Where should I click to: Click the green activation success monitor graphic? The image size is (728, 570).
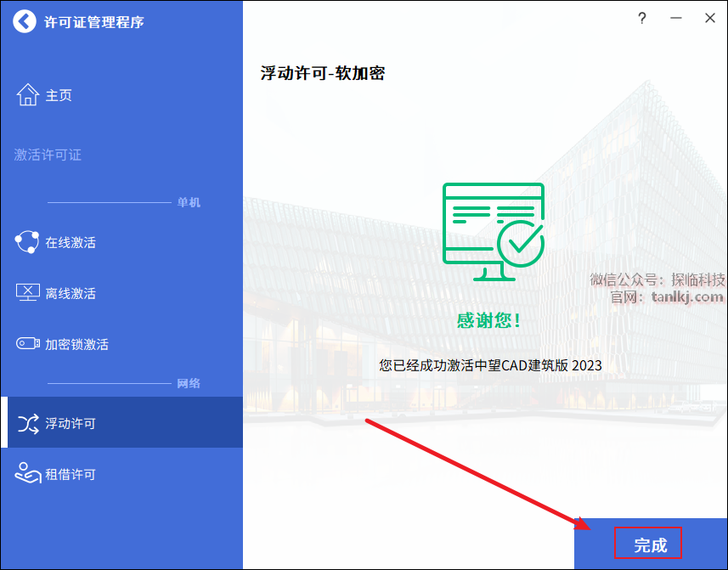coord(493,232)
